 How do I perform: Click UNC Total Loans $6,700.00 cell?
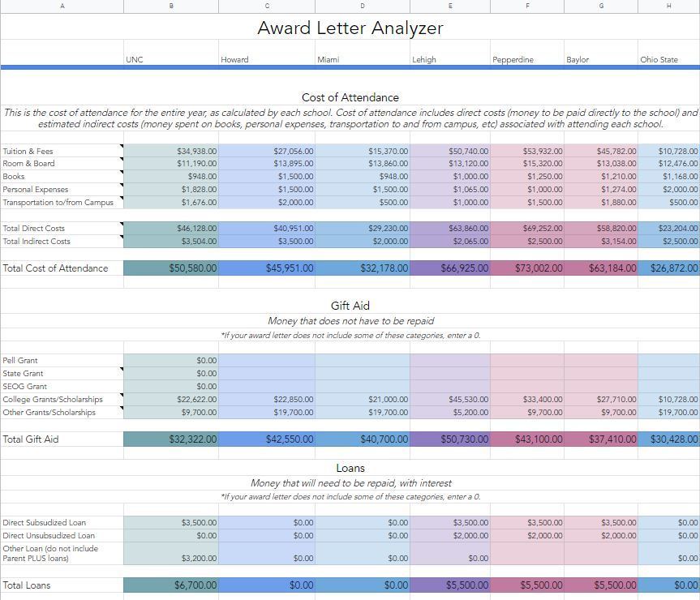coord(171,585)
